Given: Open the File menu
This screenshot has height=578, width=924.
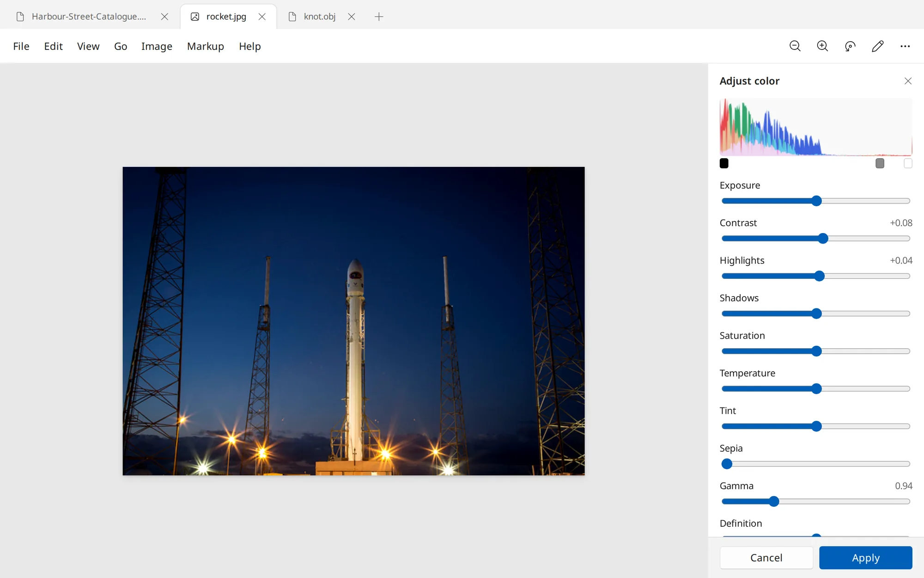Looking at the screenshot, I should pos(21,46).
